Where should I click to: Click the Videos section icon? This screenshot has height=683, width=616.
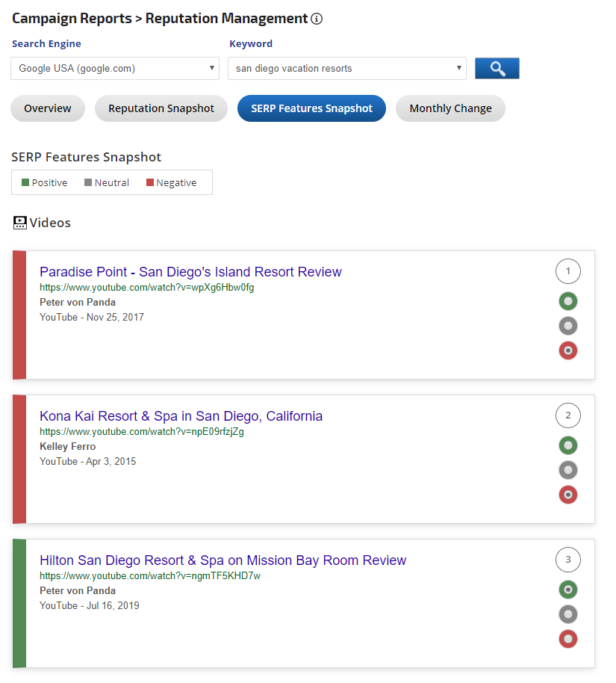(x=20, y=223)
